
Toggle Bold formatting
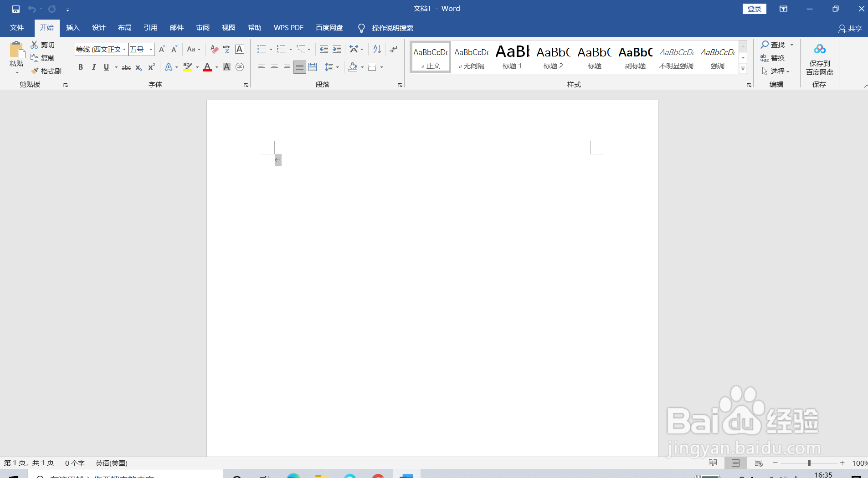click(x=81, y=67)
